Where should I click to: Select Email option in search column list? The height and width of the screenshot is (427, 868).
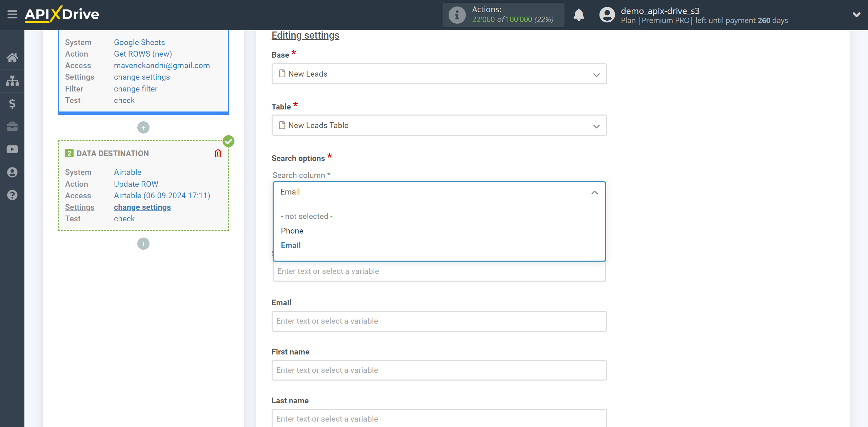290,245
